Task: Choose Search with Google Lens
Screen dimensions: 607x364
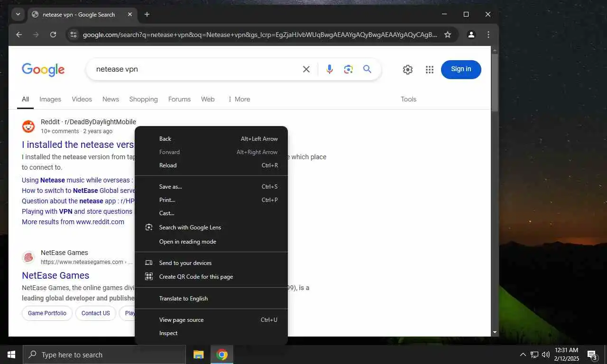Action: coord(212,227)
